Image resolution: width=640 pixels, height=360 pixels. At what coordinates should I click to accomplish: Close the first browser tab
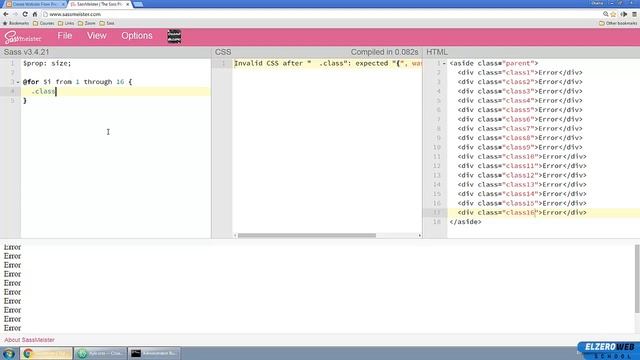(63, 4)
